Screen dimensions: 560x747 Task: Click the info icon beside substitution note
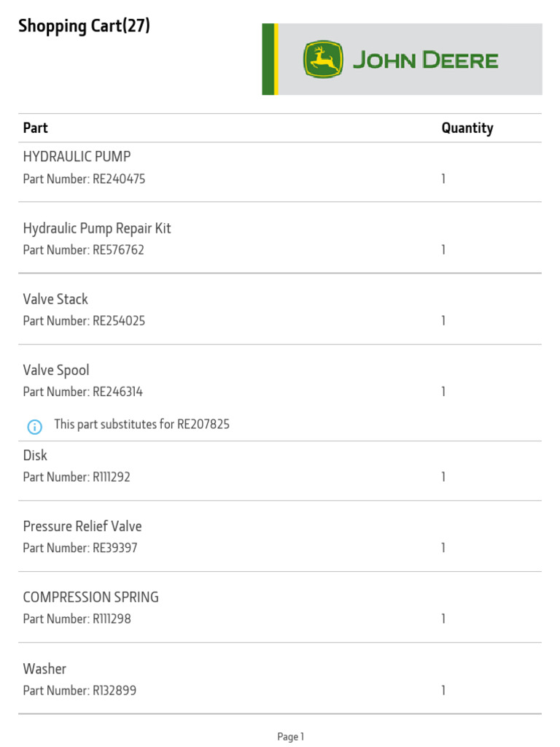34,426
